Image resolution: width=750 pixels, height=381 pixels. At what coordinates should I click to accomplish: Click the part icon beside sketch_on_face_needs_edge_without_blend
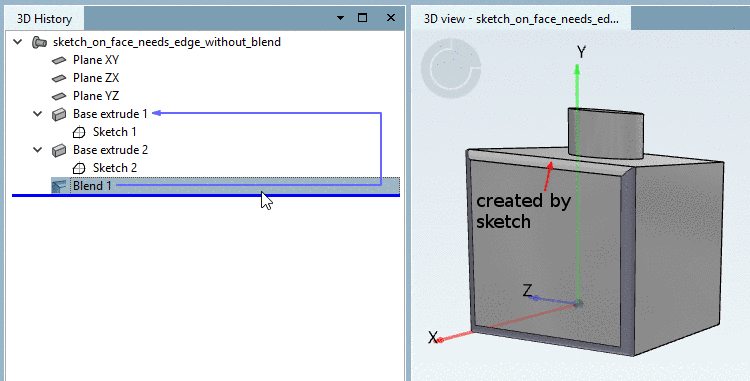coord(39,42)
